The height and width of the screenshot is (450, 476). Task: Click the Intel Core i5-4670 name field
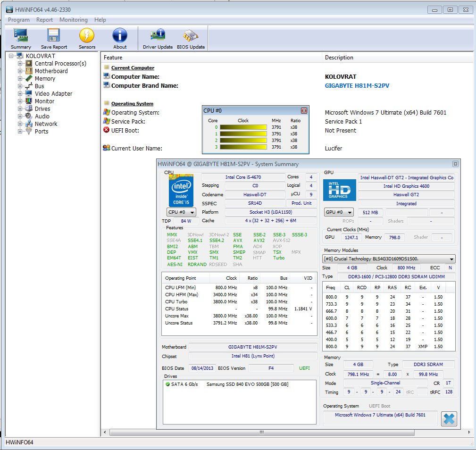pyautogui.click(x=243, y=177)
